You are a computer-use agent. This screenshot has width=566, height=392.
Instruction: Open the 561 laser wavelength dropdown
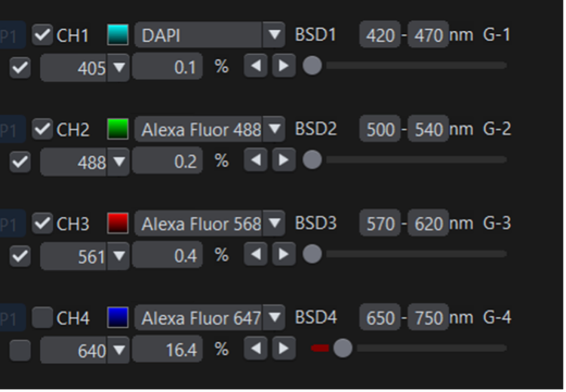coord(118,256)
